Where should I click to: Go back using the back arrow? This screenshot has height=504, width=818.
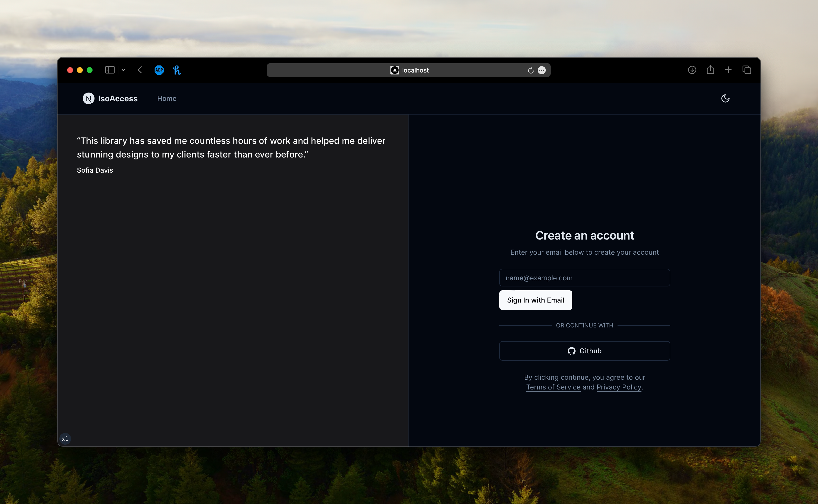pos(140,70)
